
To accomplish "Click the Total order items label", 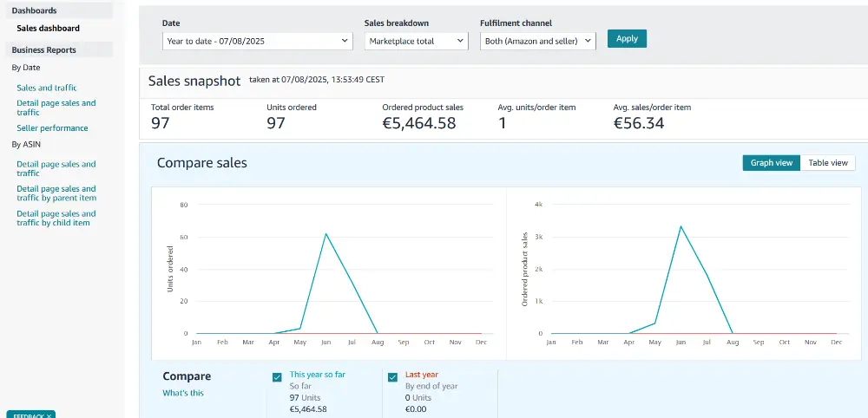I will pyautogui.click(x=182, y=108).
